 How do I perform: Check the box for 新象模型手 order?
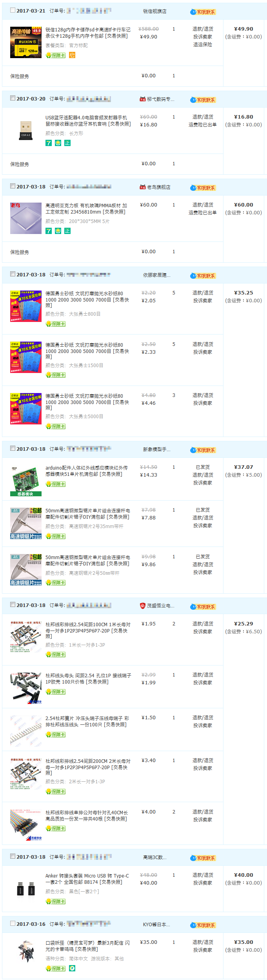point(13,448)
